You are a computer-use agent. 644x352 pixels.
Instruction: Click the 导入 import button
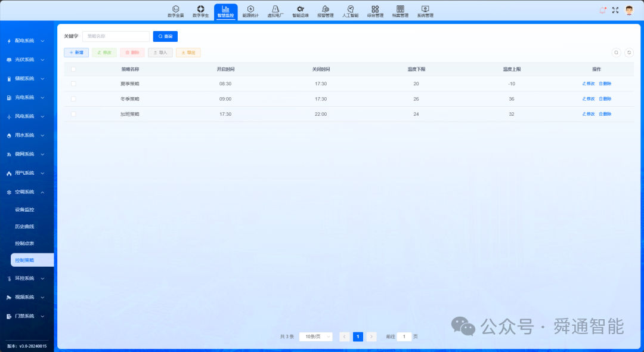160,53
